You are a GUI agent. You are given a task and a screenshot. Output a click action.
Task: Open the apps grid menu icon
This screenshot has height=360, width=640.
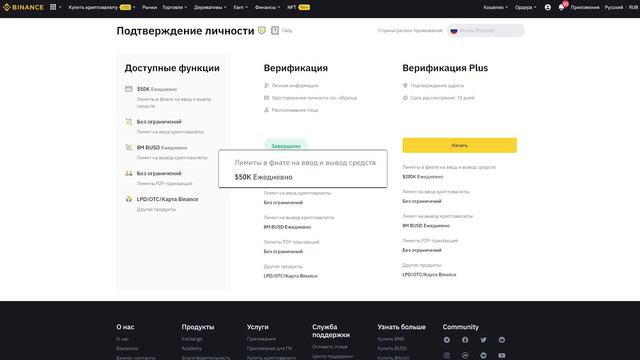click(x=53, y=7)
